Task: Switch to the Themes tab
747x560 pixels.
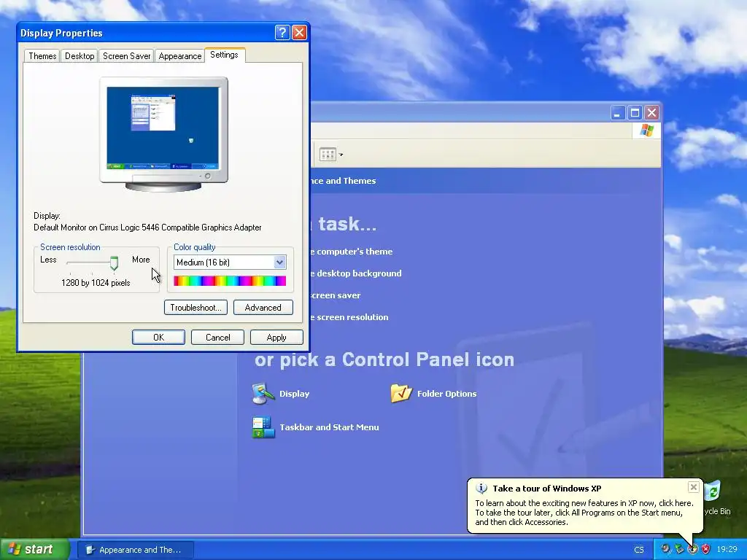Action: point(42,55)
